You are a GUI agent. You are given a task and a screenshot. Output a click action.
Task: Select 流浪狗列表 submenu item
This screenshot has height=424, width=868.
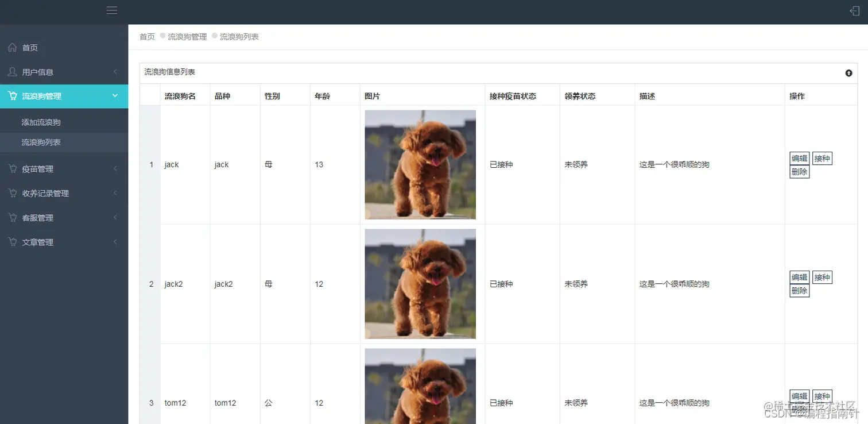64,142
